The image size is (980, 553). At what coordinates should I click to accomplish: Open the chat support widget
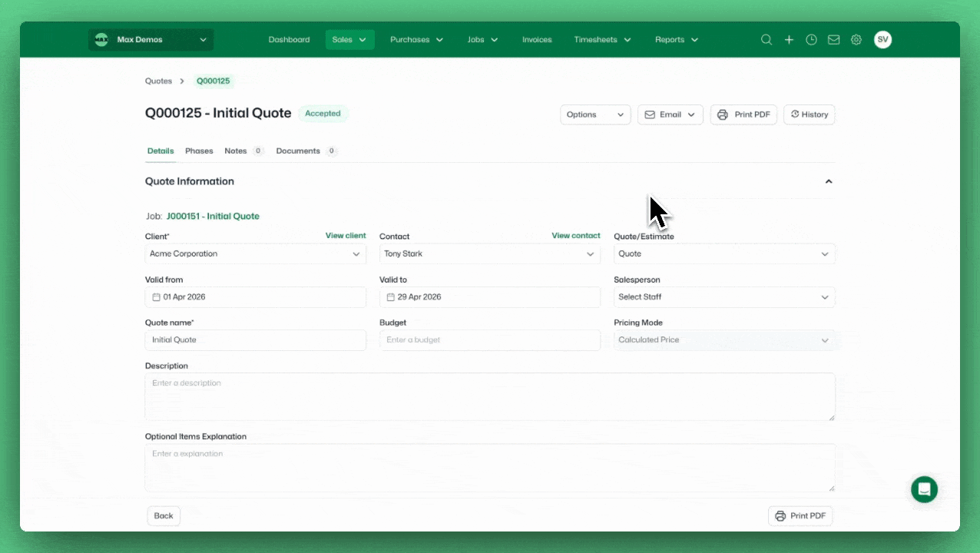click(924, 489)
